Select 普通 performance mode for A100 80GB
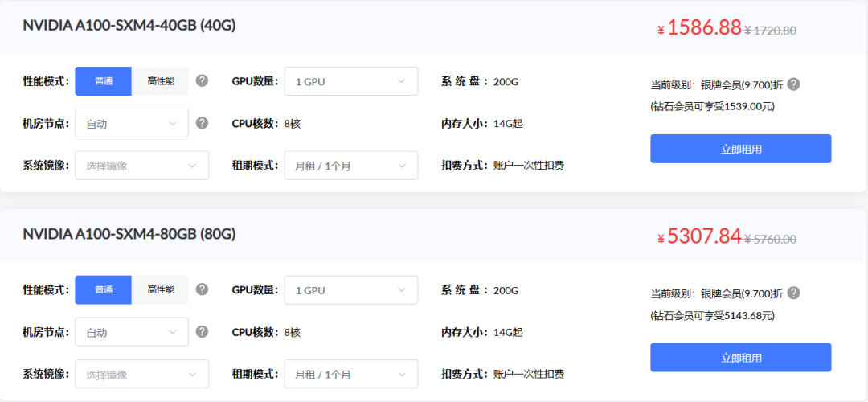 pos(104,290)
